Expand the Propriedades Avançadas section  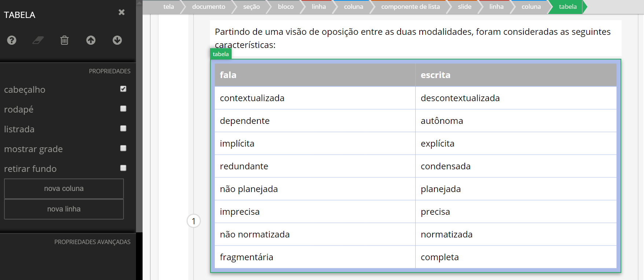click(x=92, y=242)
